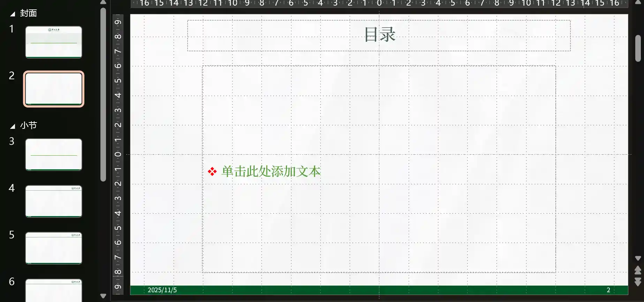Open slide 1 thumbnail
Viewport: 644px width, 302px height.
[x=54, y=42]
